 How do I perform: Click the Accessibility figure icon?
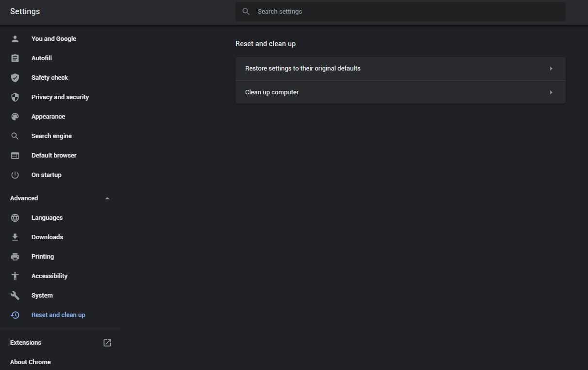pos(15,276)
